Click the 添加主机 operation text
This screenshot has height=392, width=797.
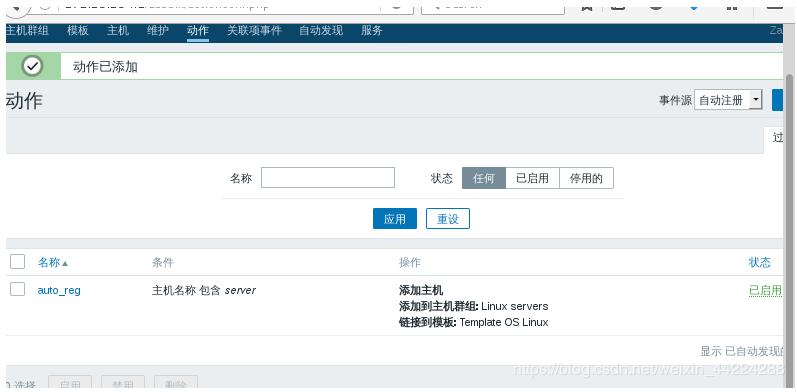421,290
